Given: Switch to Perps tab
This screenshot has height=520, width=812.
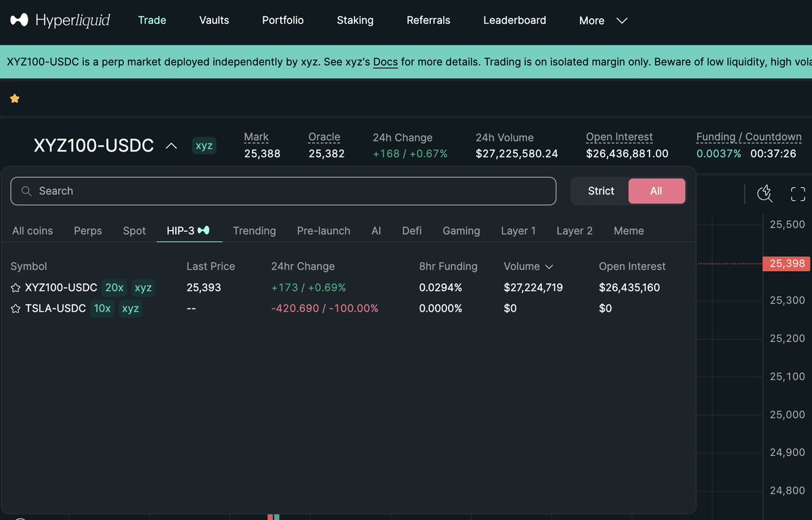Looking at the screenshot, I should tap(88, 231).
